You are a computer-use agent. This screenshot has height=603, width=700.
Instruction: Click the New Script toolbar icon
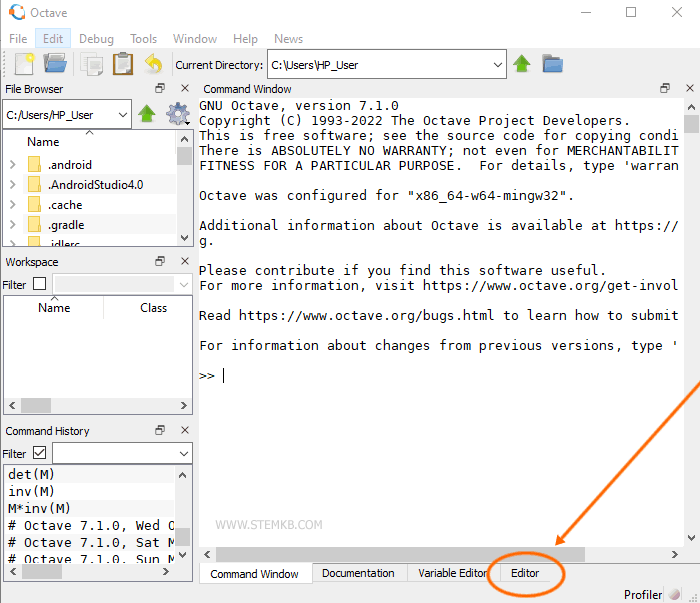tap(24, 64)
